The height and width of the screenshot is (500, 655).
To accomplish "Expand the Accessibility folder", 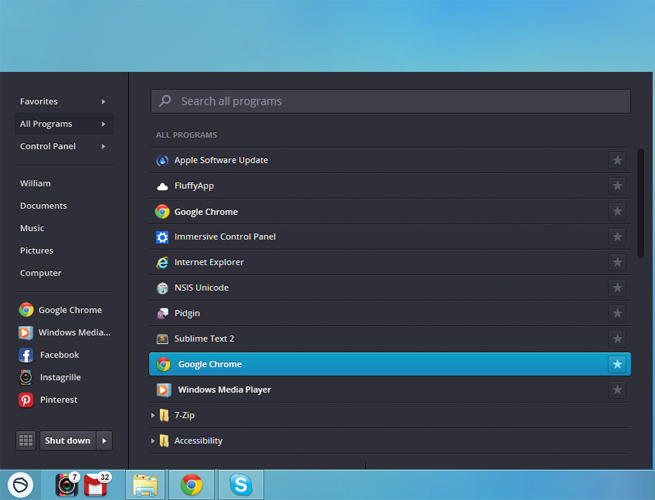I will [x=152, y=441].
